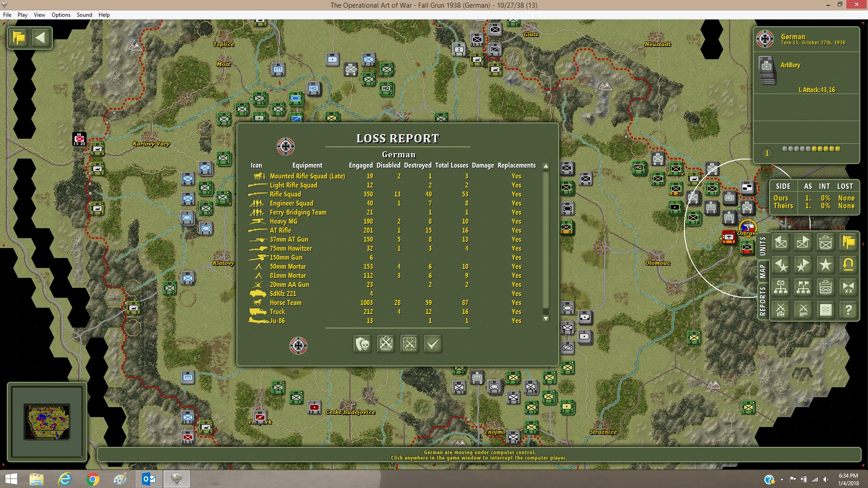Screen dimensions: 868x488
Task: Click the German cross emblem atop Loss Report
Action: click(286, 146)
